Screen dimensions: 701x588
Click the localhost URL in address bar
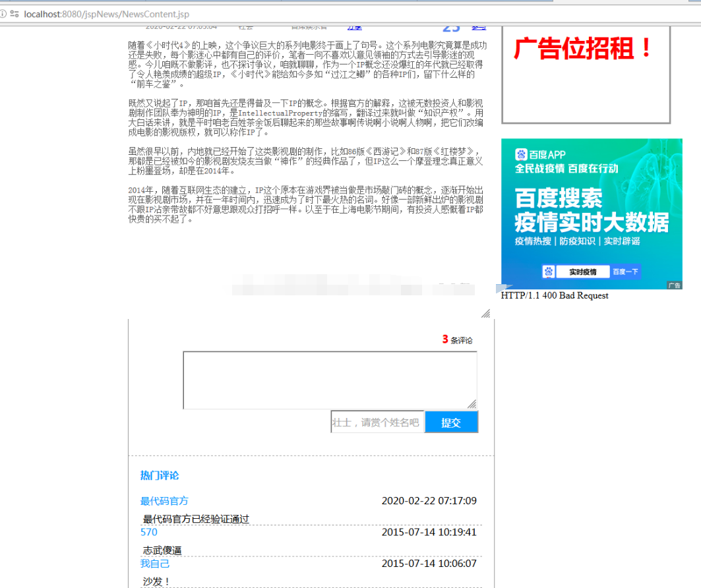tap(106, 15)
